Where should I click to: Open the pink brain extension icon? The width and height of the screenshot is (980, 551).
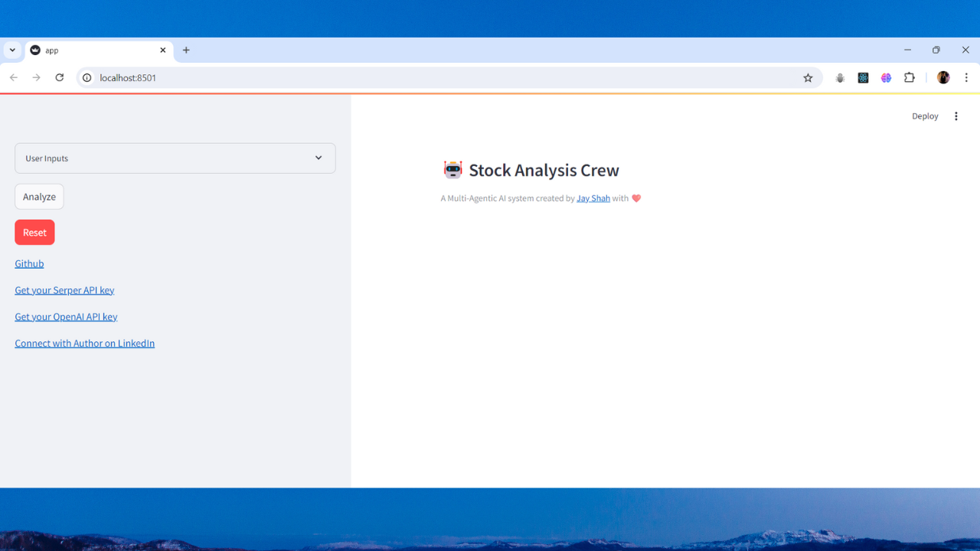[x=886, y=77]
